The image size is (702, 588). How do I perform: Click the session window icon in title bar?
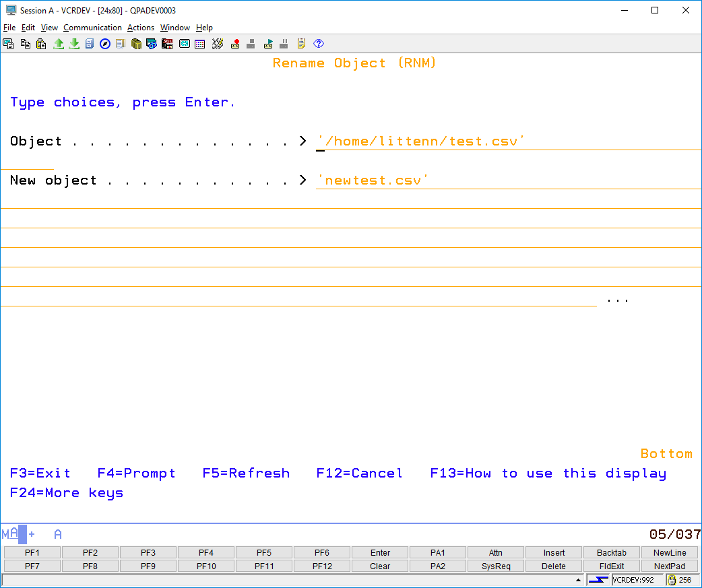11,10
